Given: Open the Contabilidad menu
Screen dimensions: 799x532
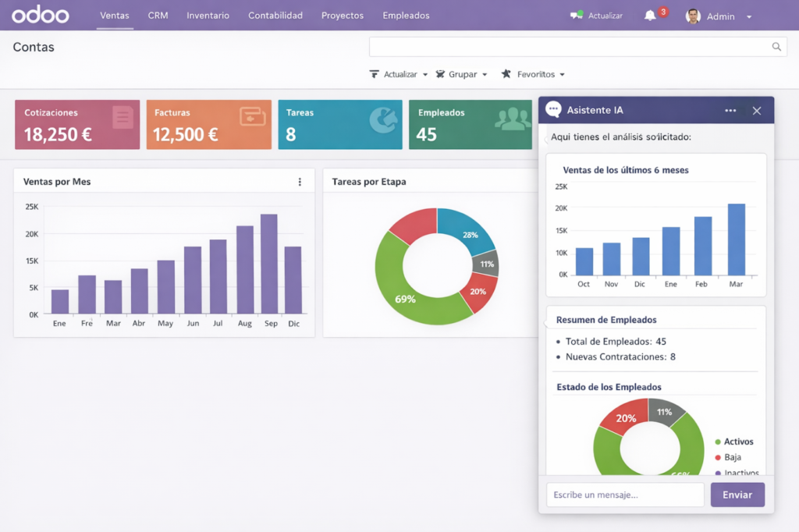Looking at the screenshot, I should tap(275, 15).
